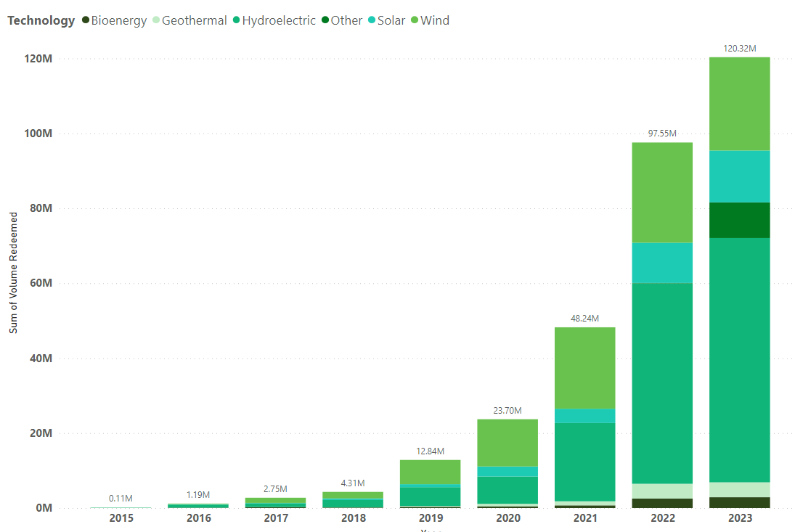This screenshot has width=795, height=532.
Task: Click the 2015 x-axis label
Action: click(121, 517)
